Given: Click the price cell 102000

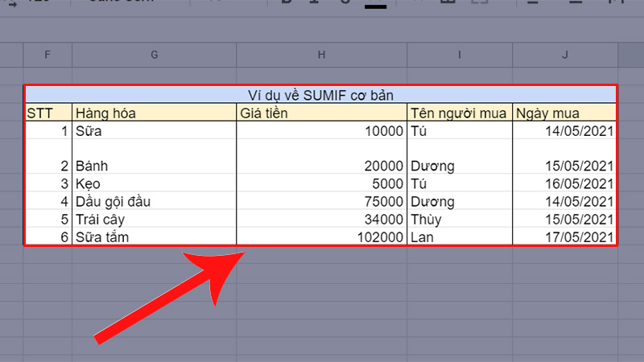Looking at the screenshot, I should (x=321, y=237).
